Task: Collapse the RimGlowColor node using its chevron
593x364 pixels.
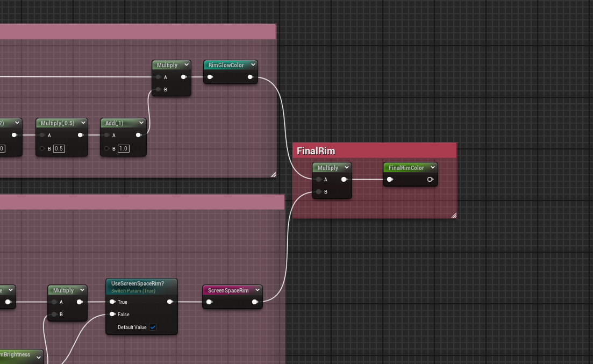Action: (x=253, y=65)
